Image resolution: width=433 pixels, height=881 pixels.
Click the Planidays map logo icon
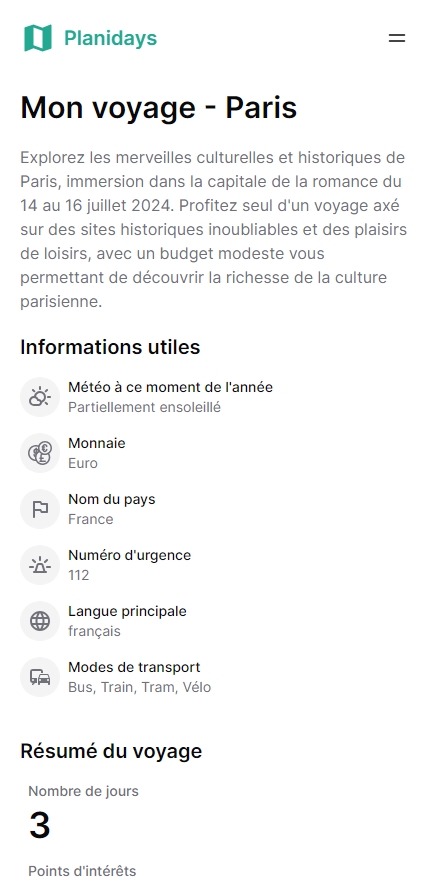[38, 38]
